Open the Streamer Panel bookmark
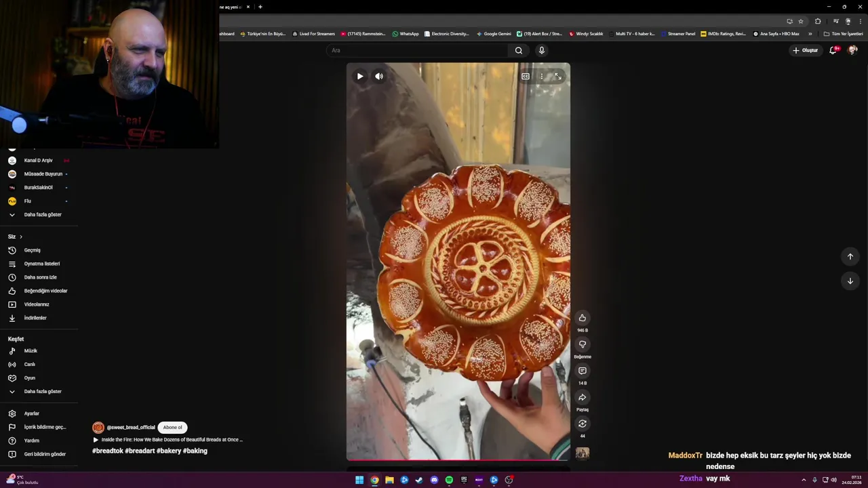 point(678,34)
